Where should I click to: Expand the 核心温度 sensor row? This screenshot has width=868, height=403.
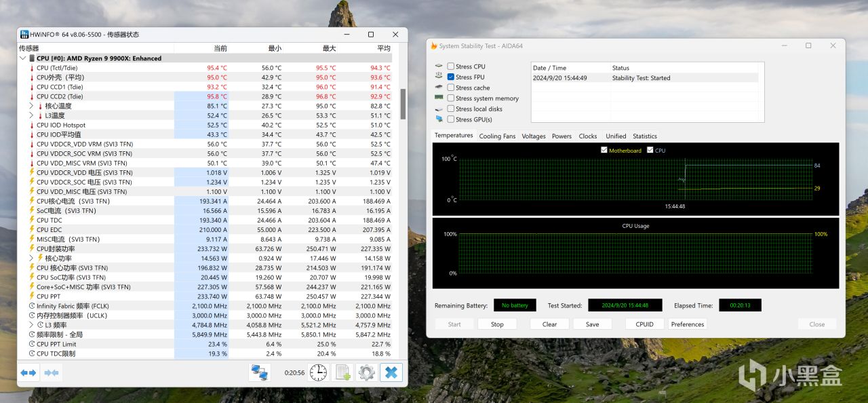click(31, 106)
